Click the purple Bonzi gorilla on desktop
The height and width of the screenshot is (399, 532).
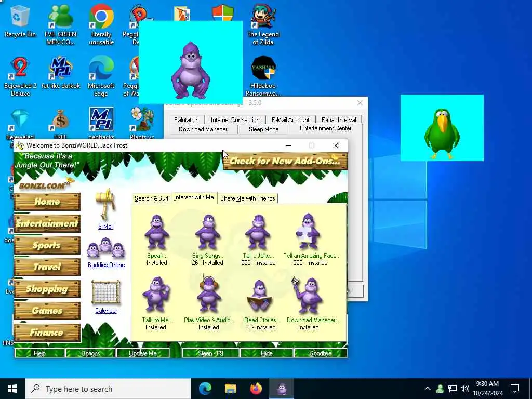tap(190, 71)
